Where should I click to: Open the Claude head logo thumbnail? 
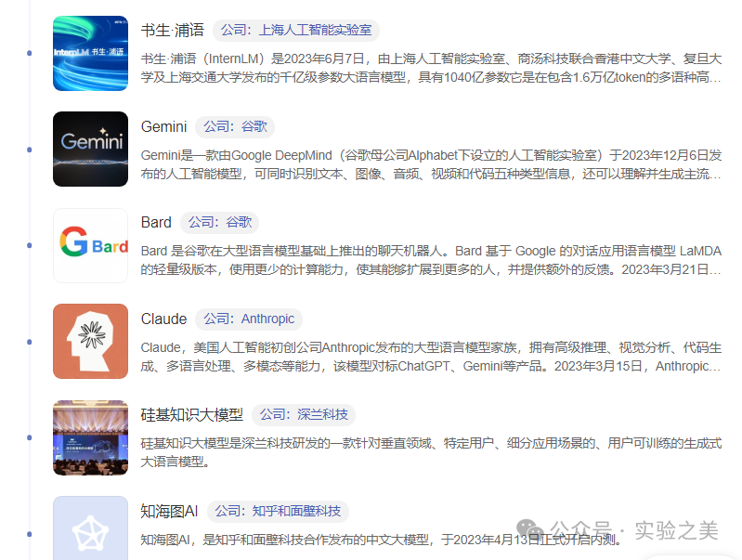[90, 342]
